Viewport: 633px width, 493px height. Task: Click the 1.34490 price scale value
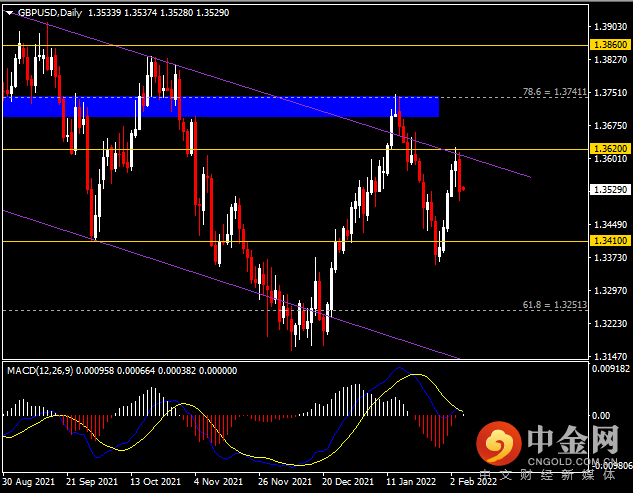[x=611, y=224]
